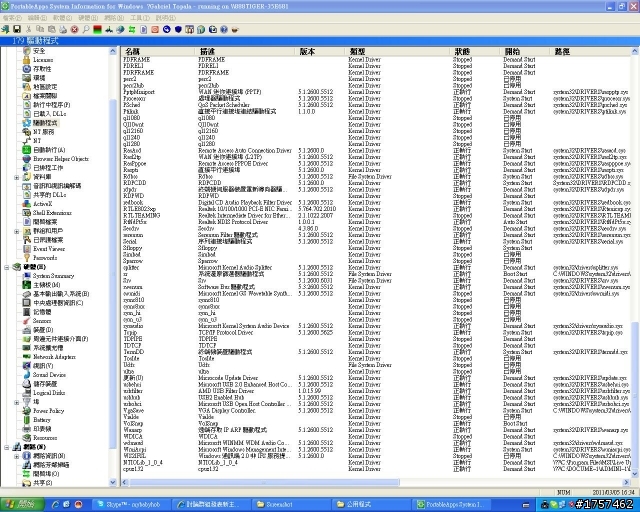This screenshot has height=512, width=640.
Task: Open the 編輯(E) menu
Action: click(37, 18)
